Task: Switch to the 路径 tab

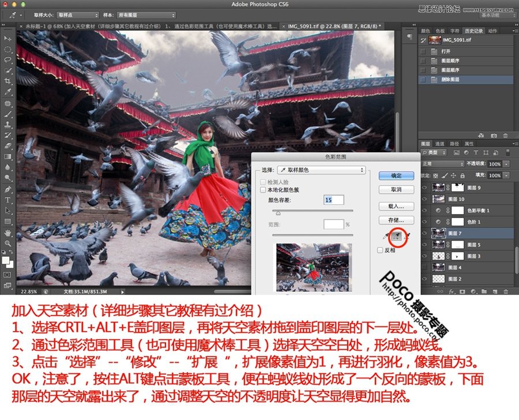Action: [x=453, y=143]
